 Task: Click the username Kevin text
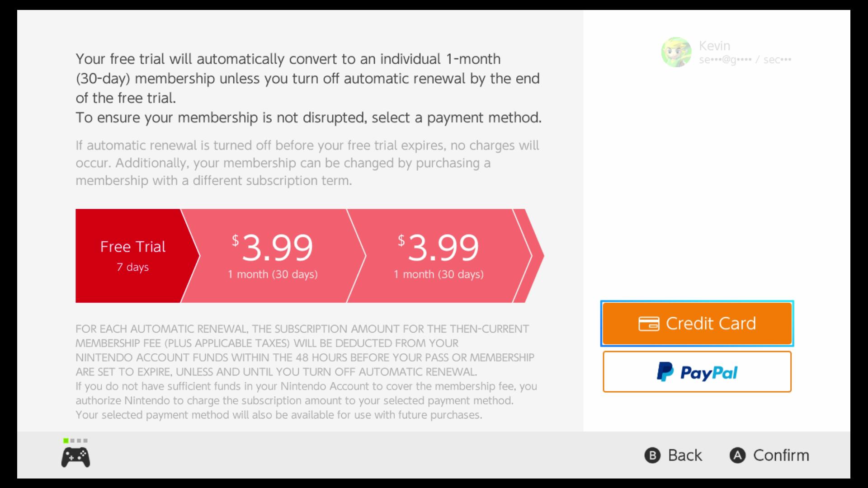click(x=714, y=46)
